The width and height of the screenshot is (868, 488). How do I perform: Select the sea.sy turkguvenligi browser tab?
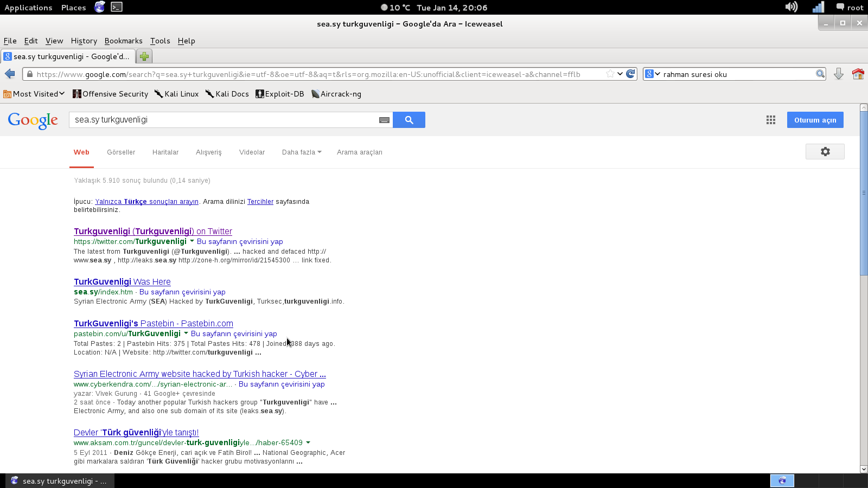pos(68,56)
